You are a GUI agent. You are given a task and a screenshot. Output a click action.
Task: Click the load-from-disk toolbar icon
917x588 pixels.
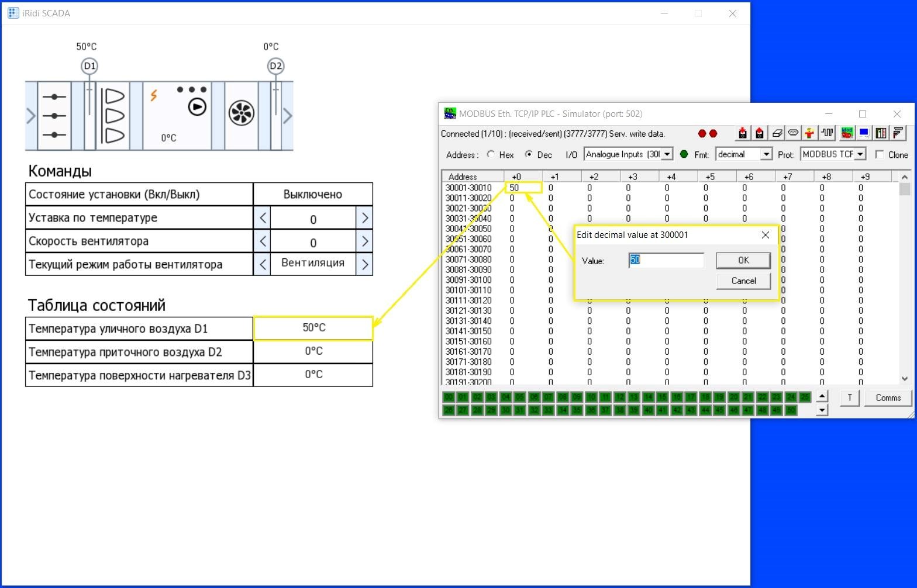tap(742, 133)
